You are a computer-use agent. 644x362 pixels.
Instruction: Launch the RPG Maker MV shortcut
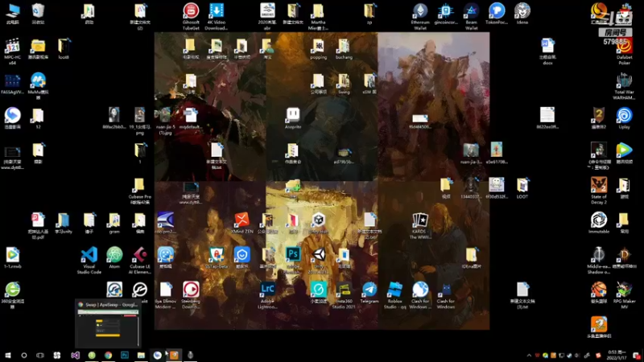tap(624, 295)
